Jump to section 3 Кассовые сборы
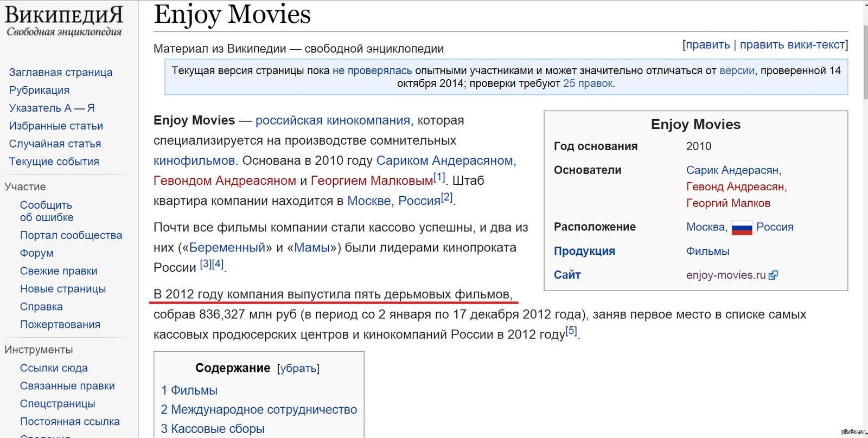 [x=213, y=429]
